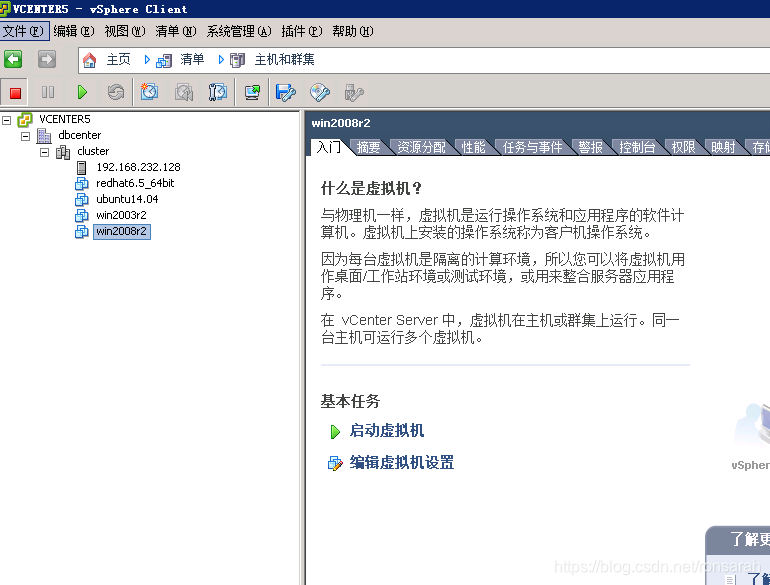Click the suspend pause toolbar icon

click(48, 92)
